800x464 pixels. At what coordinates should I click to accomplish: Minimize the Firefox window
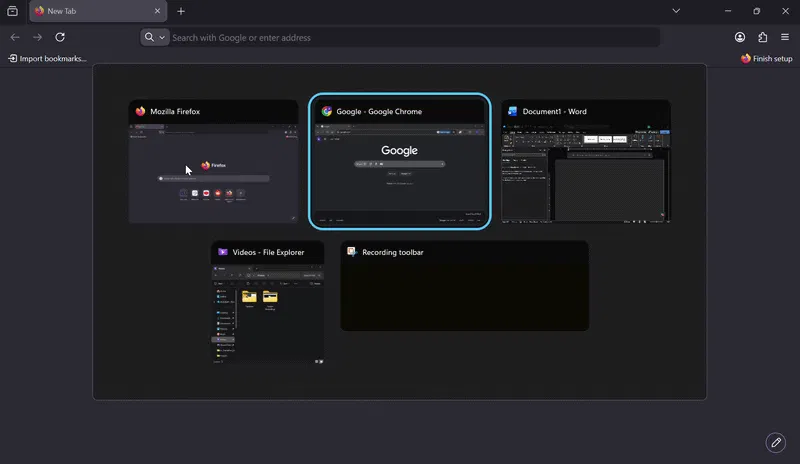click(x=728, y=11)
